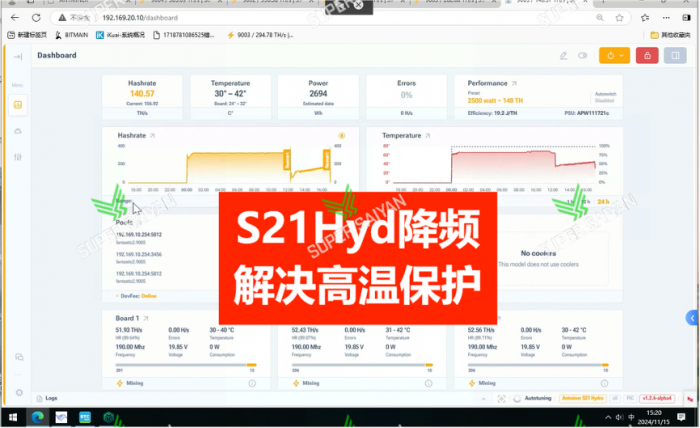Image resolution: width=700 pixels, height=428 pixels.
Task: Click the Autotuning status indicator
Action: tap(533, 399)
